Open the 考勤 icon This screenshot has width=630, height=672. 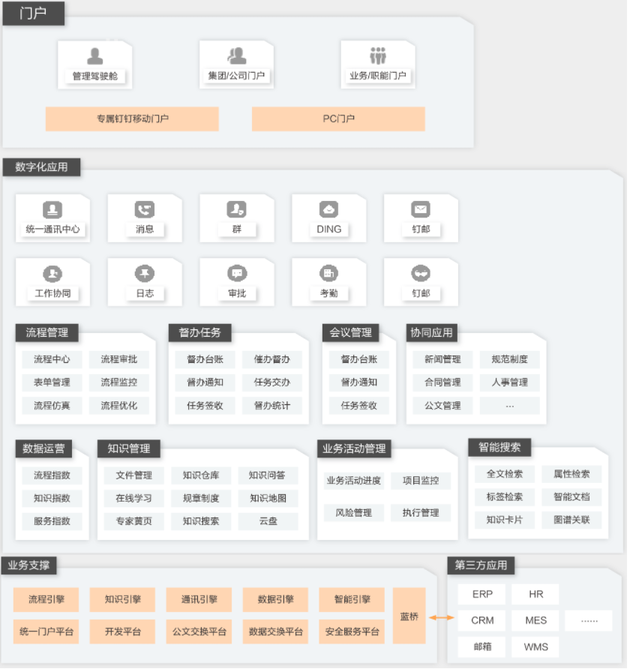pos(329,274)
